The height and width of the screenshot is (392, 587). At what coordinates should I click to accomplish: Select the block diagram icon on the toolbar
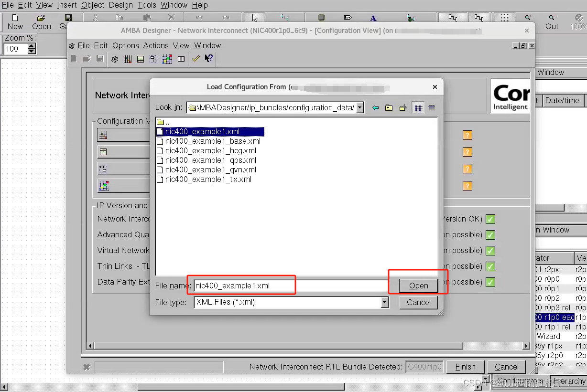click(x=153, y=59)
